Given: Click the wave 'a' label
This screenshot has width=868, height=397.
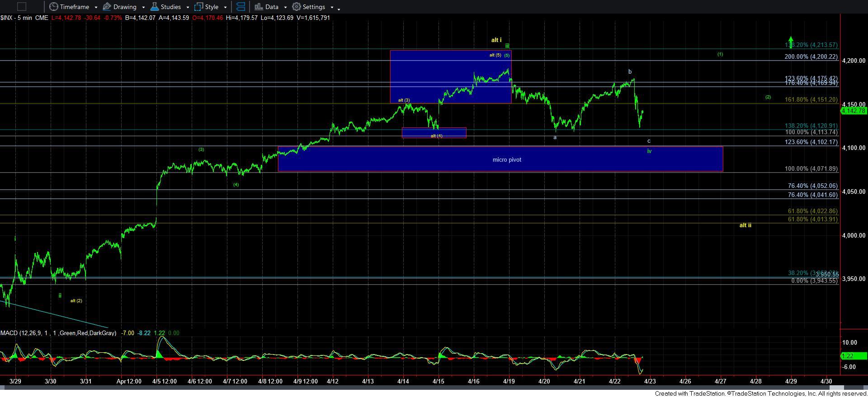Looking at the screenshot, I should pyautogui.click(x=555, y=137).
